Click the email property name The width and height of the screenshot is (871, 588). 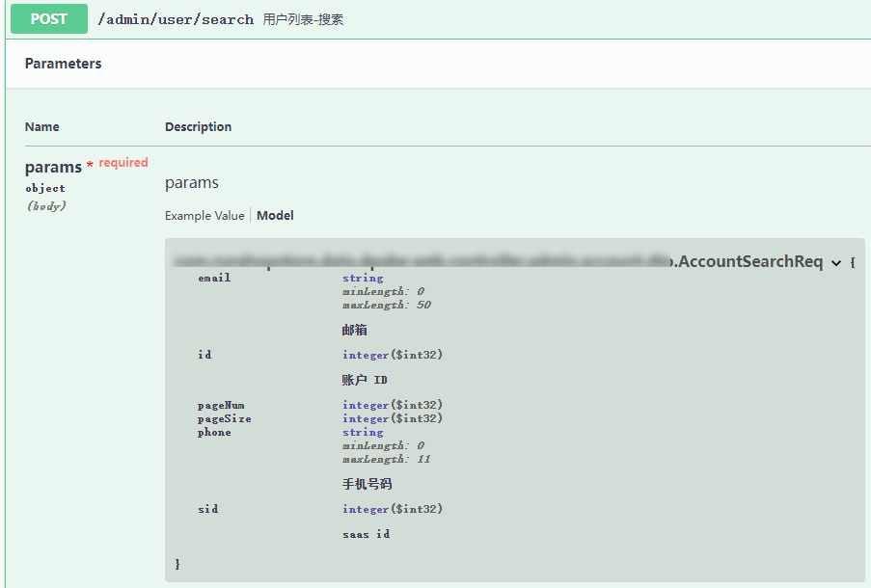tap(214, 278)
